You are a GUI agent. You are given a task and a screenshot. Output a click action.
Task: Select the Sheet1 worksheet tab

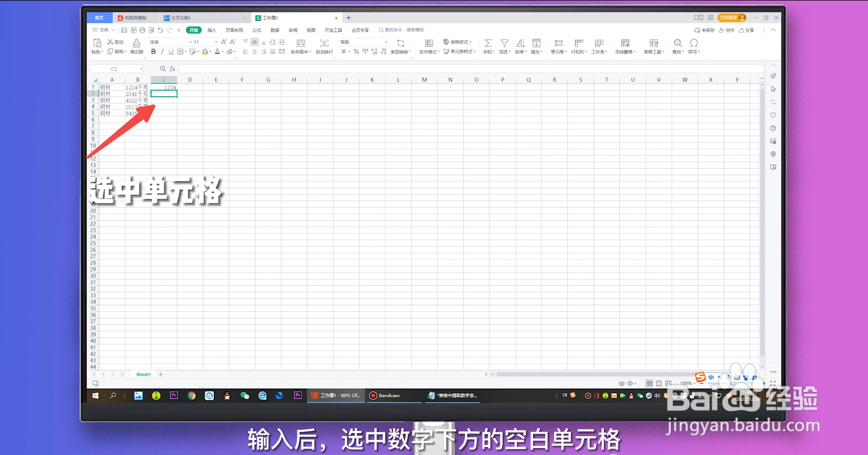point(143,375)
